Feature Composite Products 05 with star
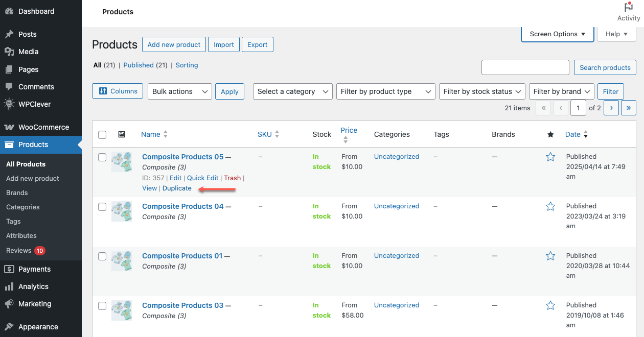Image resolution: width=644 pixels, height=337 pixels. pos(550,157)
